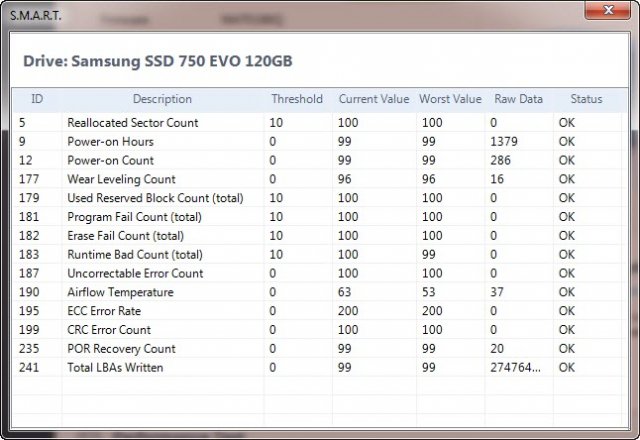Select the Program Fail Count row
Image resolution: width=640 pixels, height=440 pixels.
134,217
